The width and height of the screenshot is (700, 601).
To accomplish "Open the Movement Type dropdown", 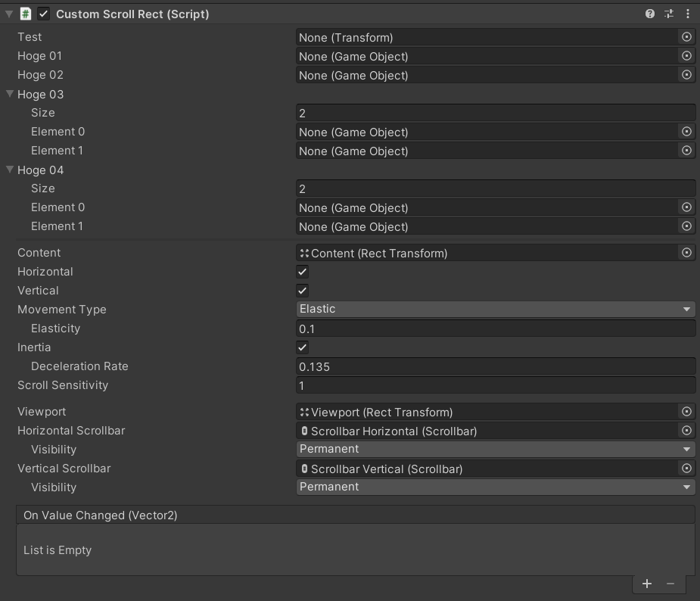I will pos(496,309).
